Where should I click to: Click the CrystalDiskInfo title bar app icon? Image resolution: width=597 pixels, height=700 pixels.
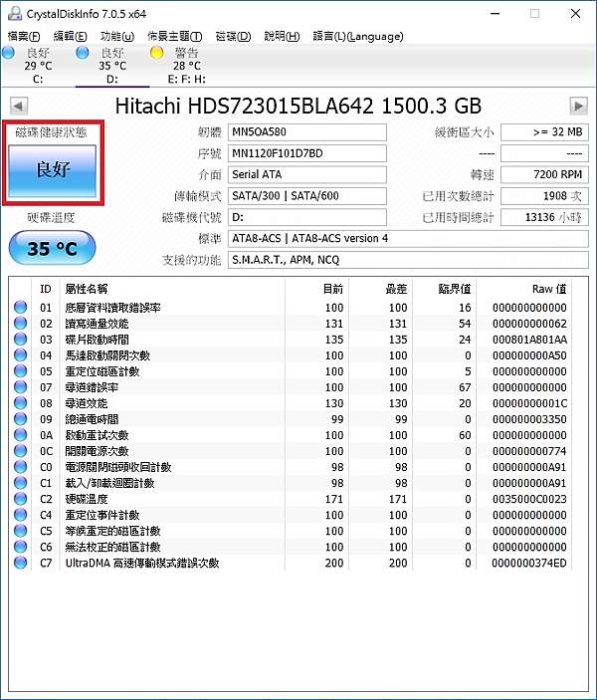pos(15,13)
